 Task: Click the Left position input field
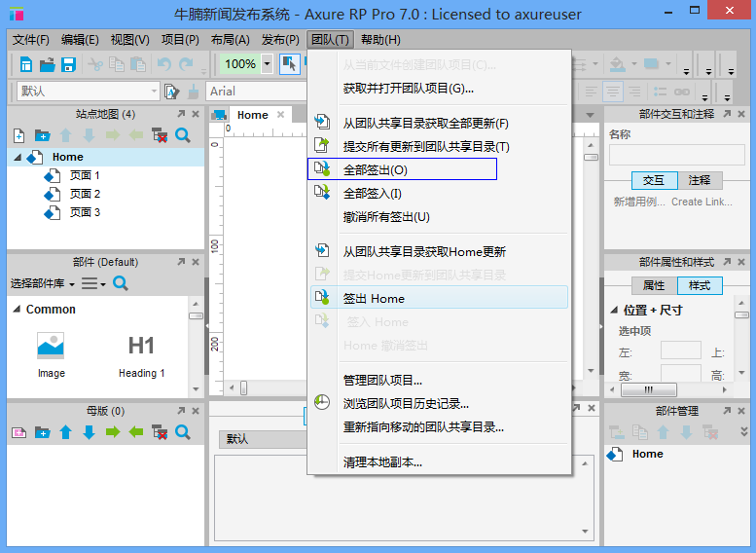tap(680, 350)
